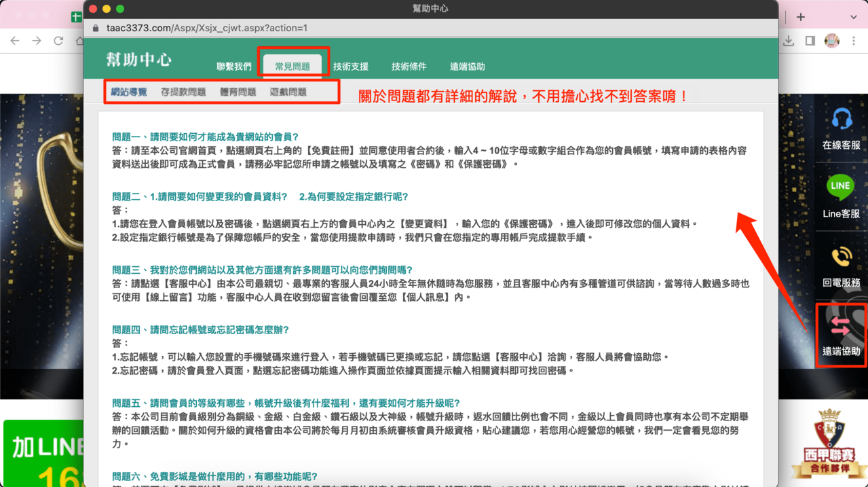
Task: Select the 常見問題 tab
Action: click(x=293, y=67)
